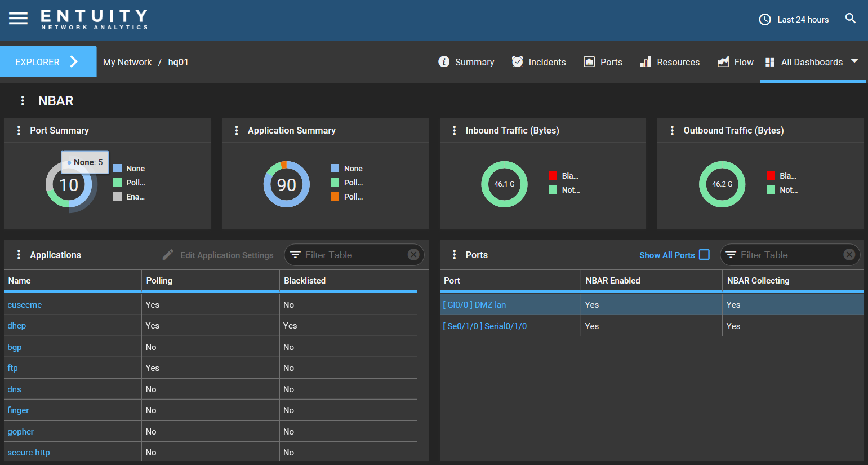Open NBAR dashboard kebab menu
Screen dimensions: 868x465
(23, 100)
